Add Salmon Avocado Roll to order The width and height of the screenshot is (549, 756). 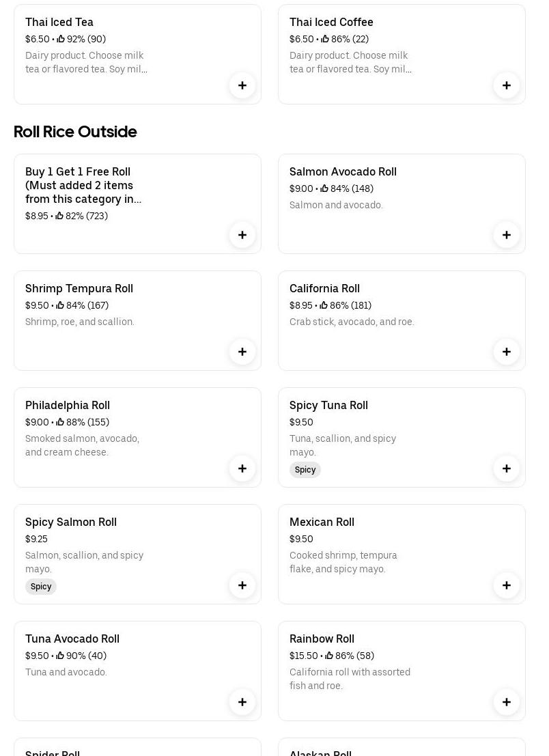[507, 235]
